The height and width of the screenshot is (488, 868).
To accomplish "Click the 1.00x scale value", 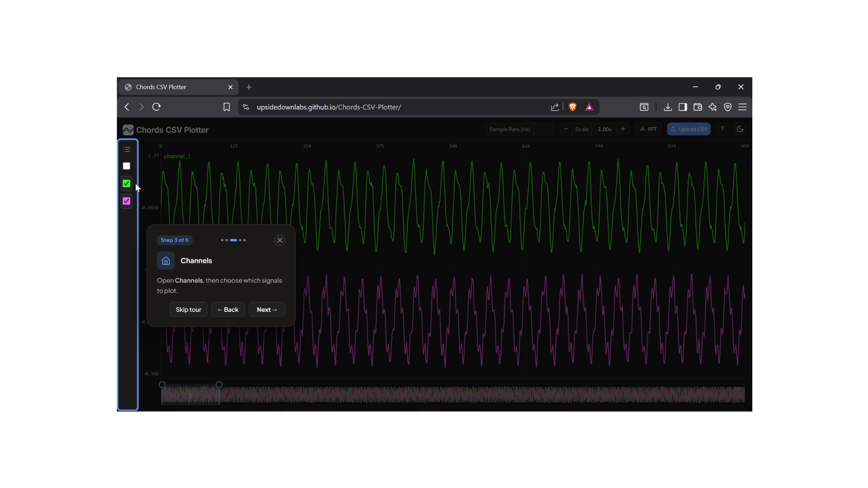I will (604, 129).
